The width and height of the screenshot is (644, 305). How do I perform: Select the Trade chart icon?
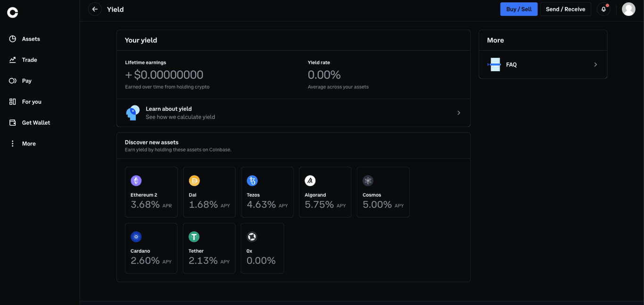tap(12, 60)
